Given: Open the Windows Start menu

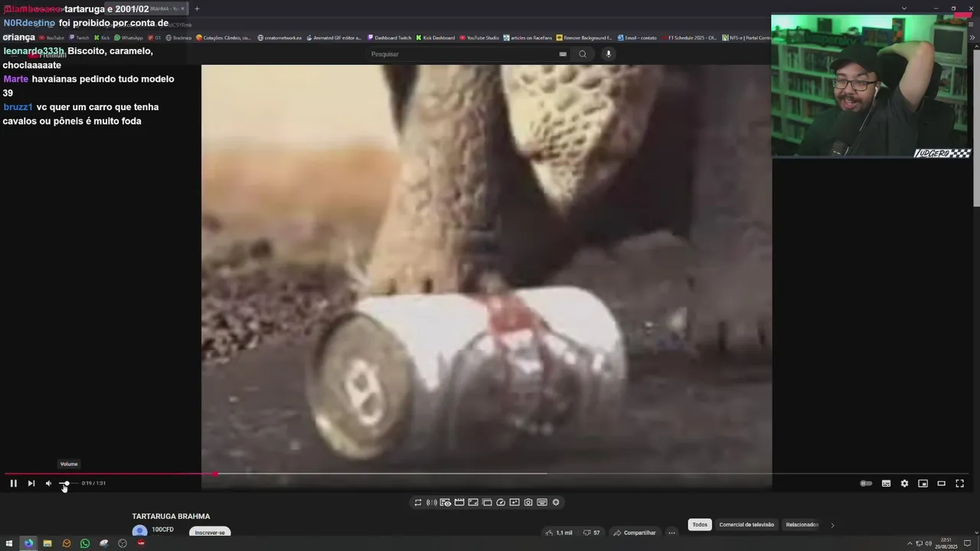Looking at the screenshot, I should (10, 543).
